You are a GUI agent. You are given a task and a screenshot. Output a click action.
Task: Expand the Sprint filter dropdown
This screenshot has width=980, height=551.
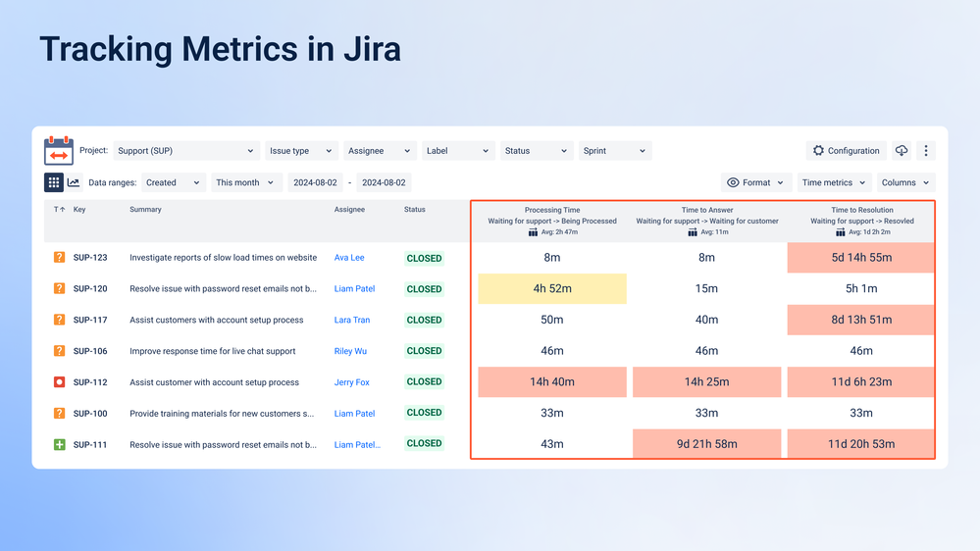click(x=615, y=151)
